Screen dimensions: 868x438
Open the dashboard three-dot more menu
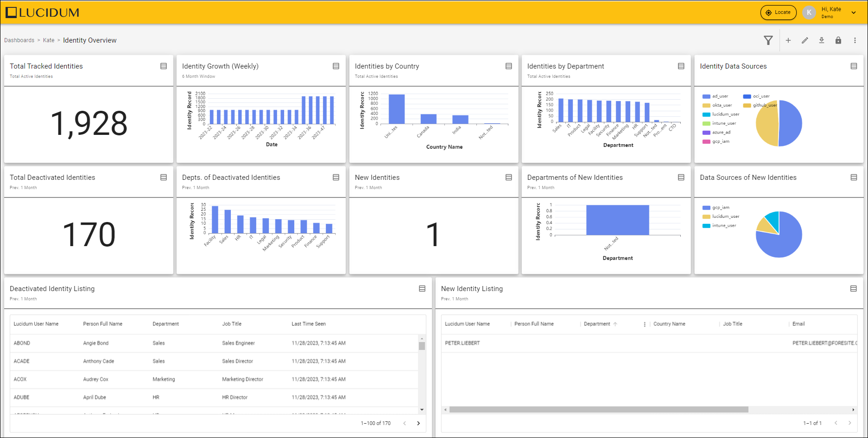[x=855, y=40]
